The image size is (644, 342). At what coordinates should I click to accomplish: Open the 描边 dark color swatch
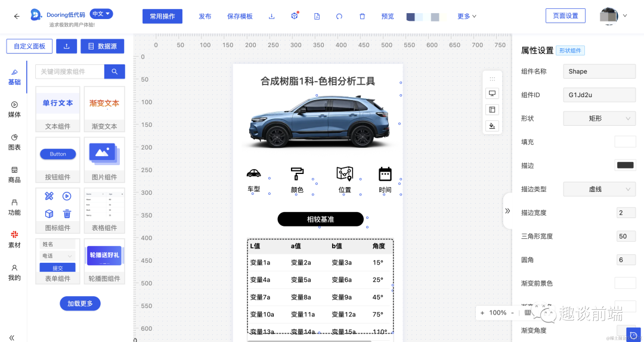click(625, 165)
